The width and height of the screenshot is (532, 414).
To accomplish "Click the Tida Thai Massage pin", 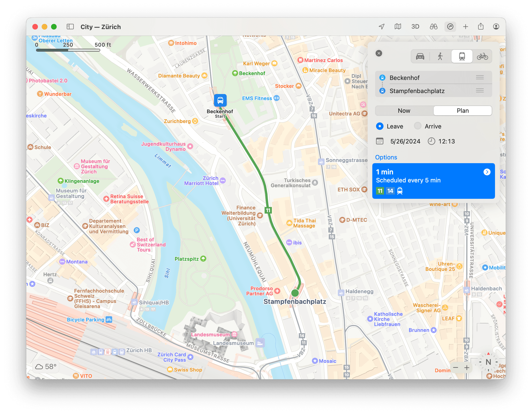I will pyautogui.click(x=289, y=223).
